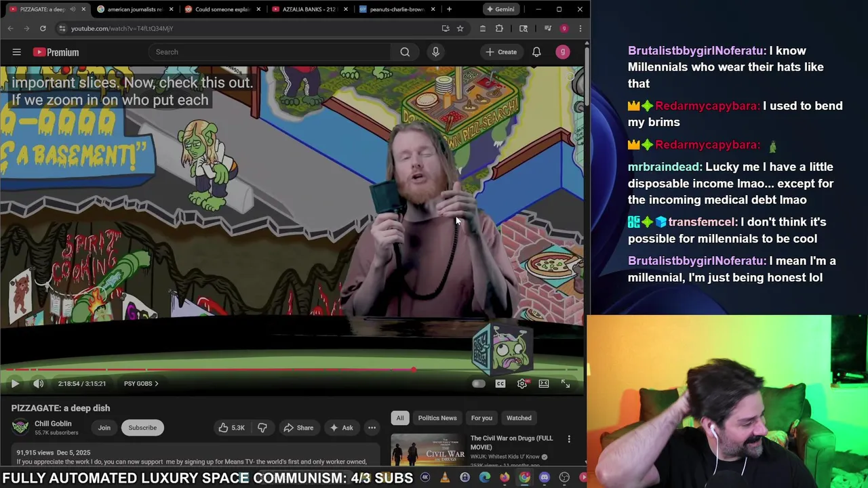Select the All filter chip

point(400,418)
